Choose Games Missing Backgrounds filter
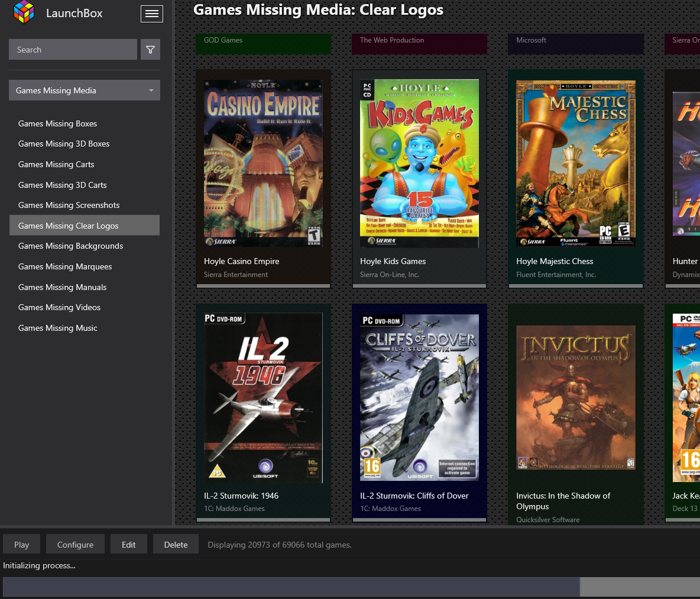This screenshot has width=700, height=599. [70, 246]
